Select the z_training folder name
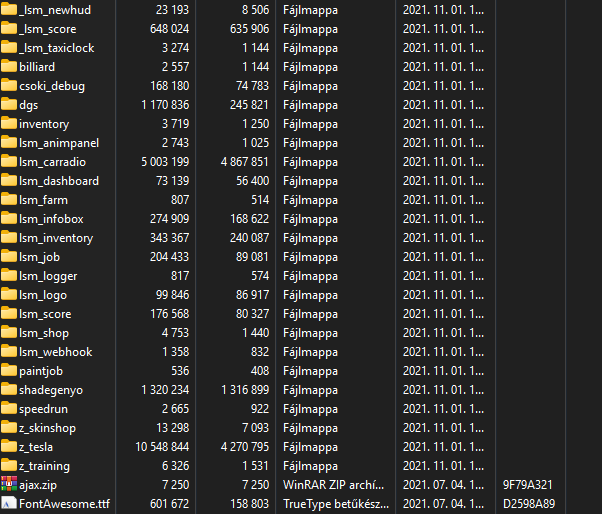 click(x=46, y=466)
